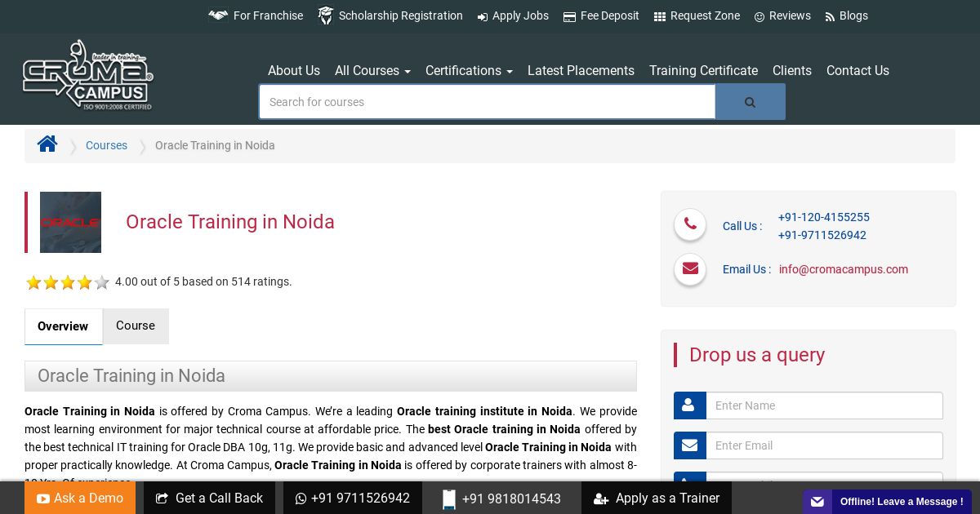
Task: Click the +91-9711526942 sidebar phone link
Action: (822, 235)
